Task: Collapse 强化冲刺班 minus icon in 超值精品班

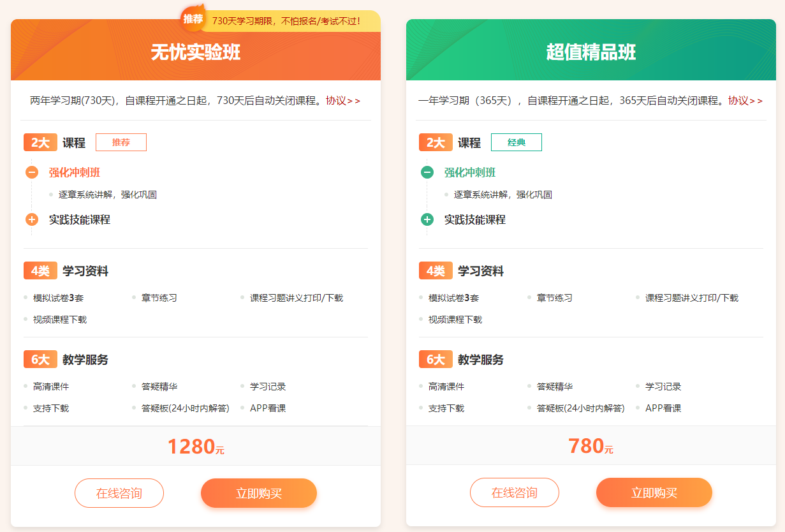Action: tap(427, 172)
